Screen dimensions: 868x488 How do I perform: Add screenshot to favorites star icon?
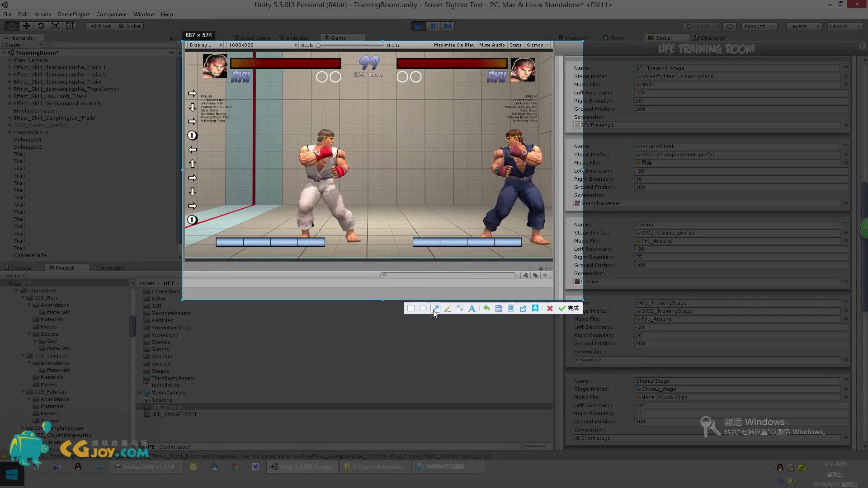[535, 308]
